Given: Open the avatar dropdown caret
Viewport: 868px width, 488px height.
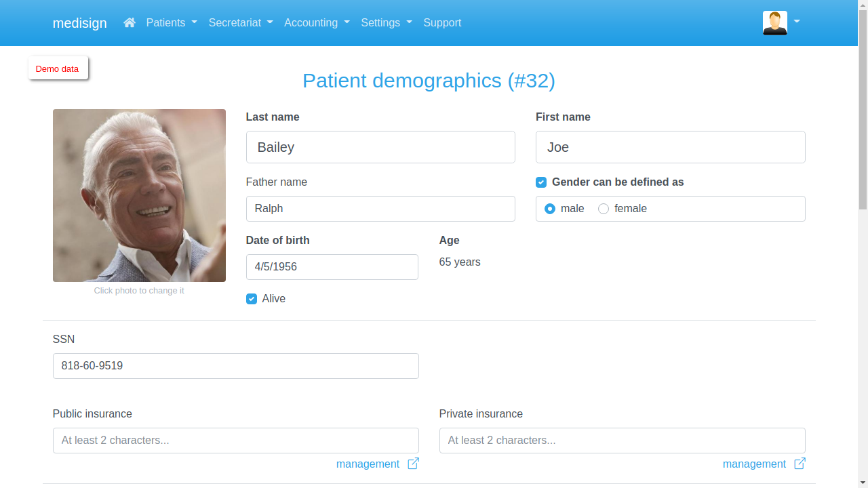Looking at the screenshot, I should tap(795, 22).
